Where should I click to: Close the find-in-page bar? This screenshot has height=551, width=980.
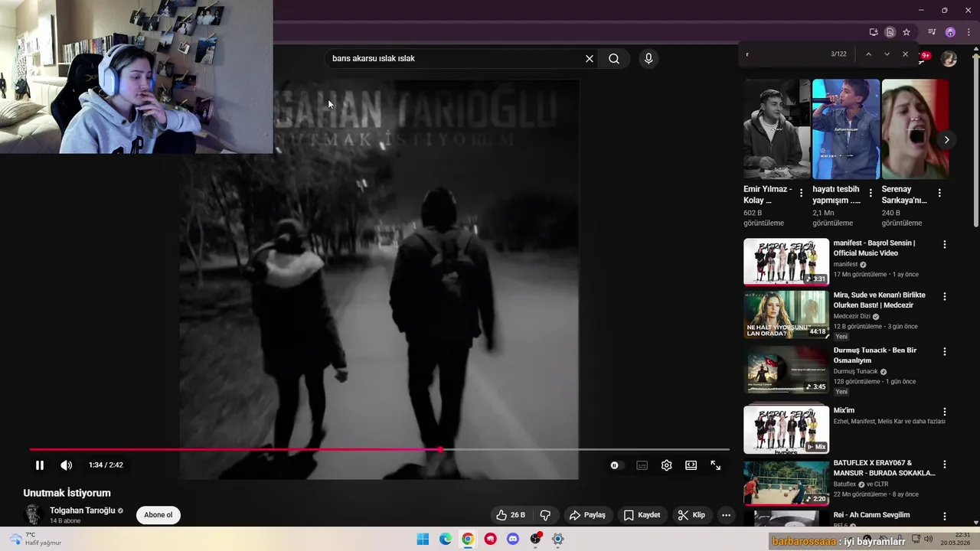coord(905,54)
